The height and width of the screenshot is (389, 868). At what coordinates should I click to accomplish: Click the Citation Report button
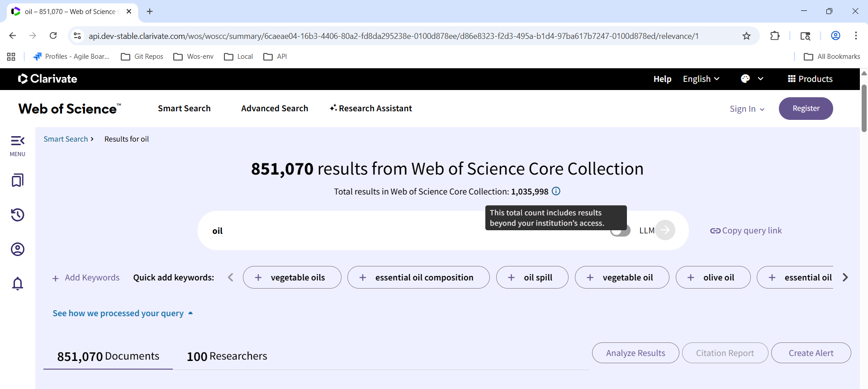coord(725,353)
